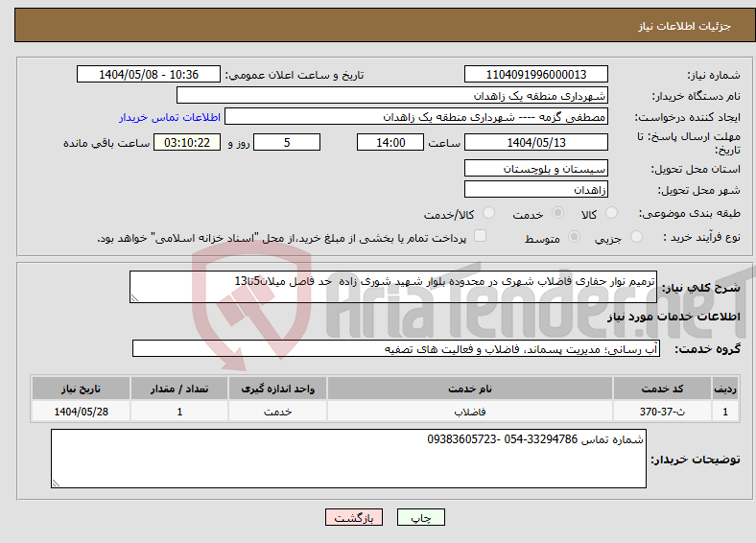756x543 pixels.
Task: Click the remaining days field showing 5
Action: coord(287,142)
